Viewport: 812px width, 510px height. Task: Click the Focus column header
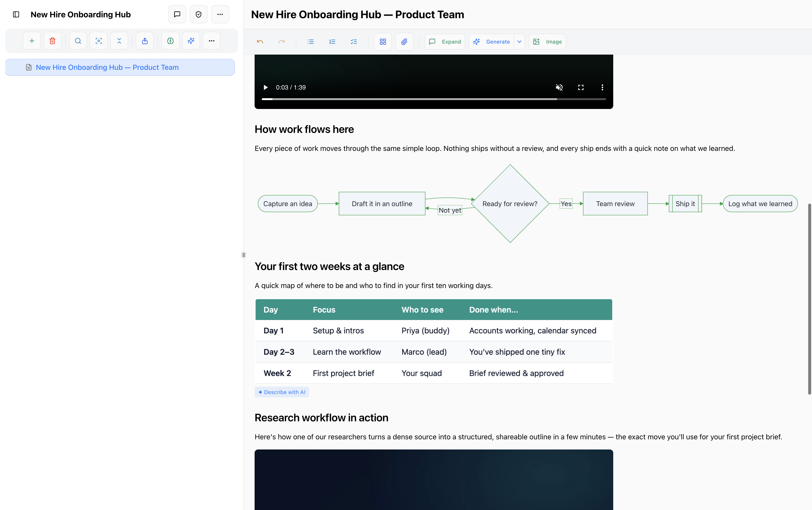324,310
